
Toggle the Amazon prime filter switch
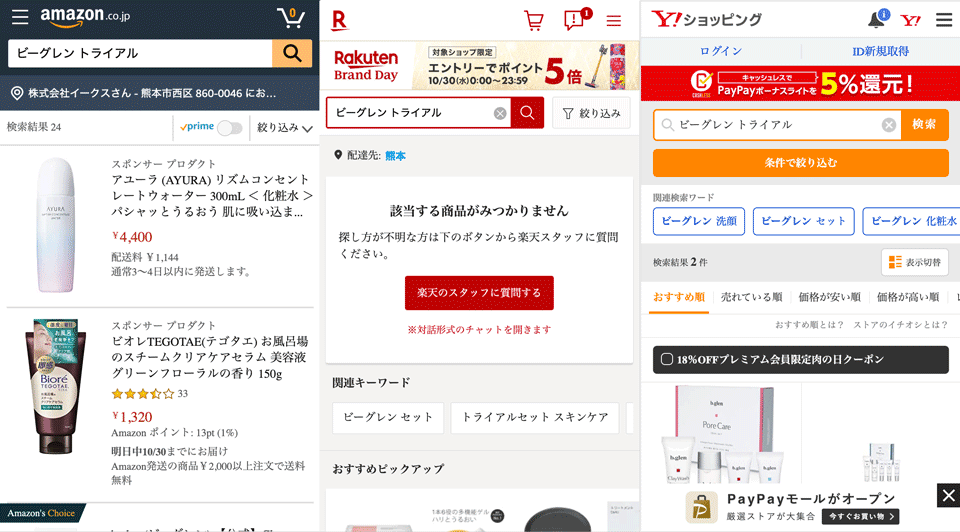pos(230,128)
